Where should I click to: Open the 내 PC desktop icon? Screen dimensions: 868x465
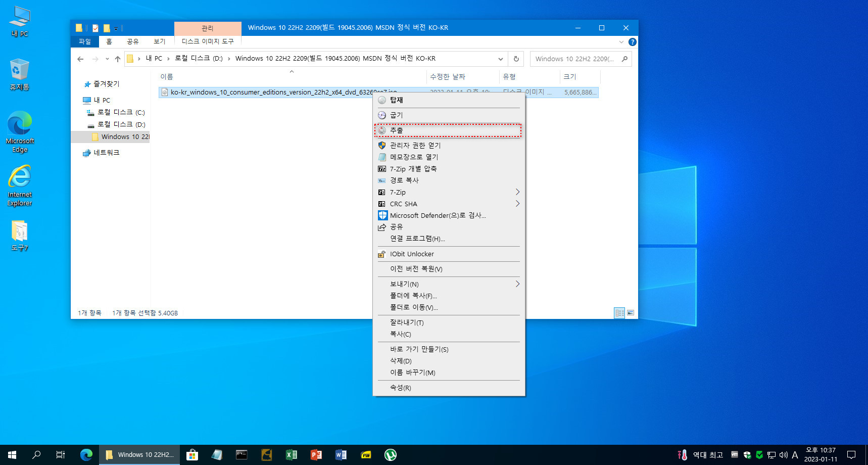pos(20,22)
